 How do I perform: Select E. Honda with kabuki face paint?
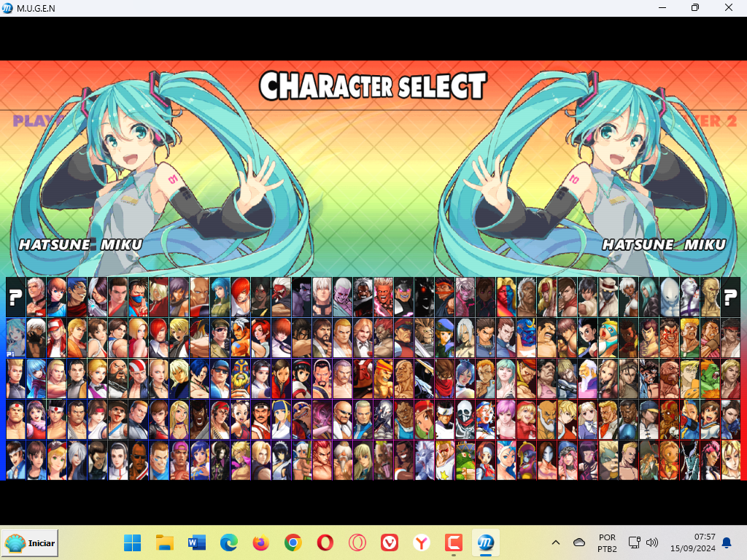tap(670, 338)
